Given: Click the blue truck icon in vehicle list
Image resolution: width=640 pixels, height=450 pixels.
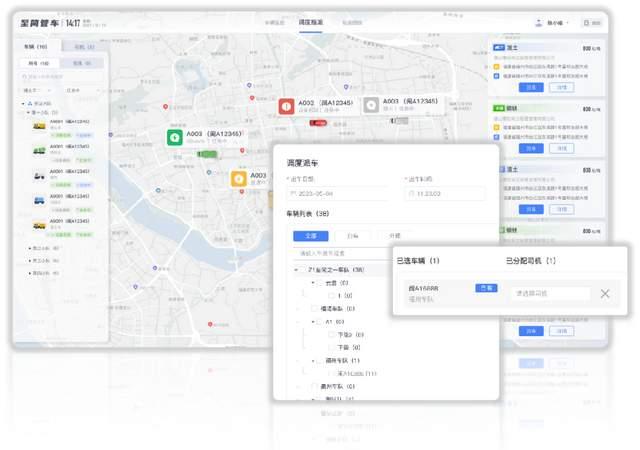Looking at the screenshot, I should (x=39, y=200).
